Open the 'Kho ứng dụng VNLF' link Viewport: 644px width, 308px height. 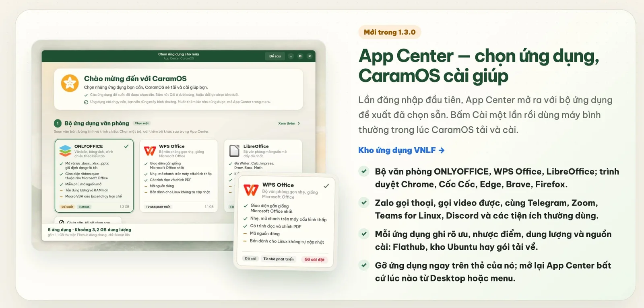coord(401,150)
